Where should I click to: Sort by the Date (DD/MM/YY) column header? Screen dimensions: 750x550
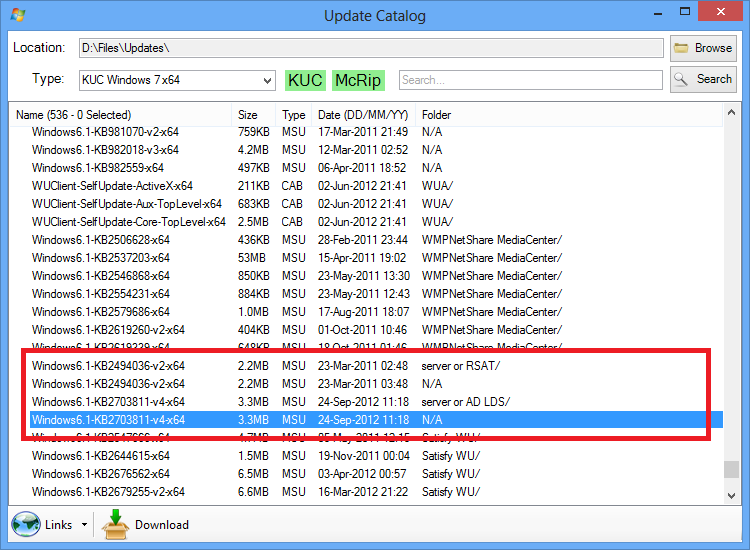(364, 115)
